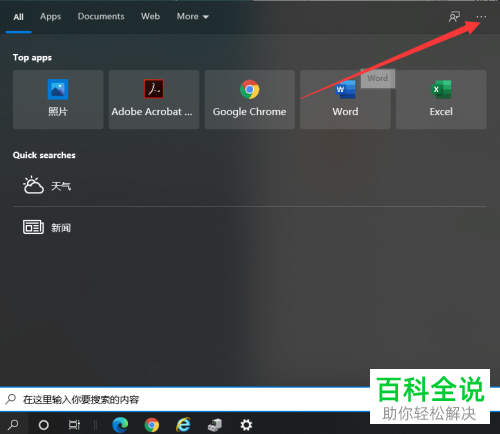Launch Google Chrome from top apps
The height and width of the screenshot is (434, 500).
250,99
